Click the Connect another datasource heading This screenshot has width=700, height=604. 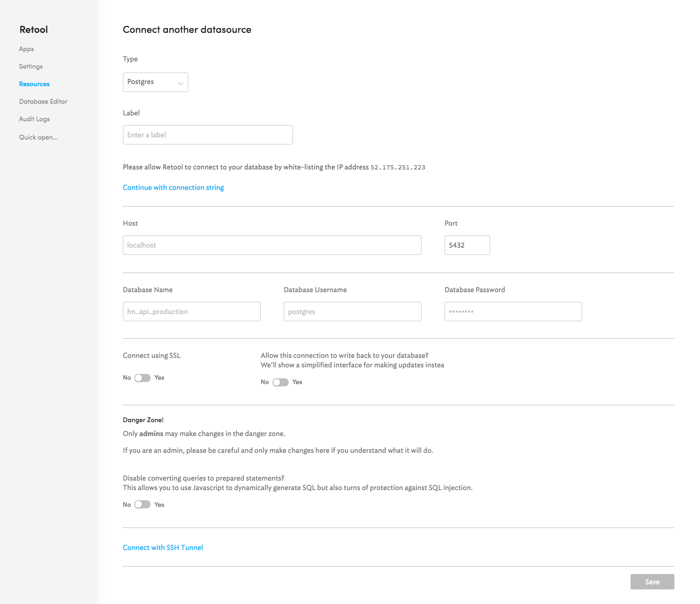(x=187, y=30)
